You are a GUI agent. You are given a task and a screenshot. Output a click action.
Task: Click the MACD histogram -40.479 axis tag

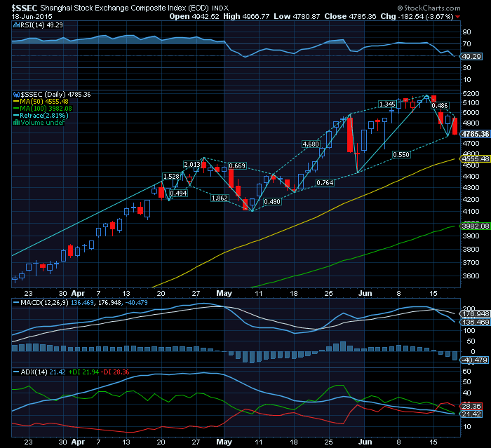click(x=475, y=360)
